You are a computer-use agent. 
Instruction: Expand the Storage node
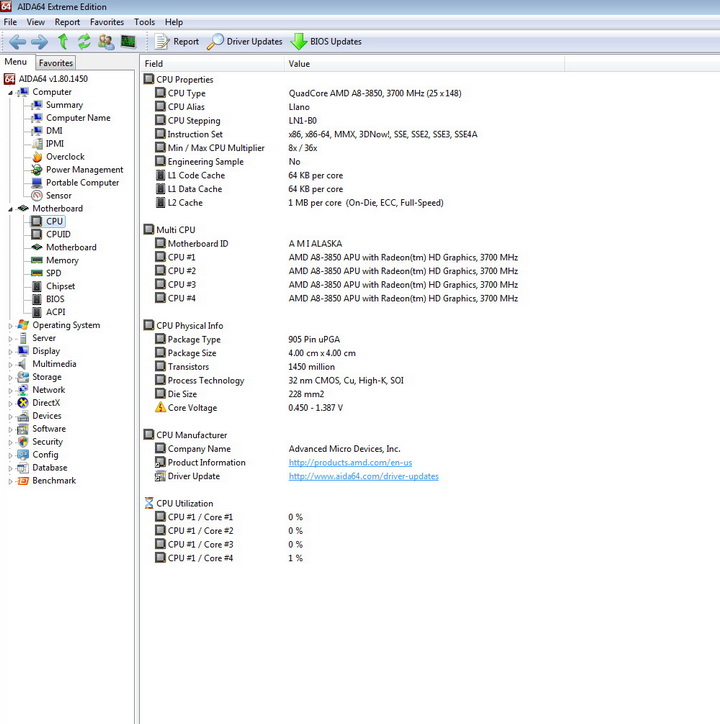[10, 377]
